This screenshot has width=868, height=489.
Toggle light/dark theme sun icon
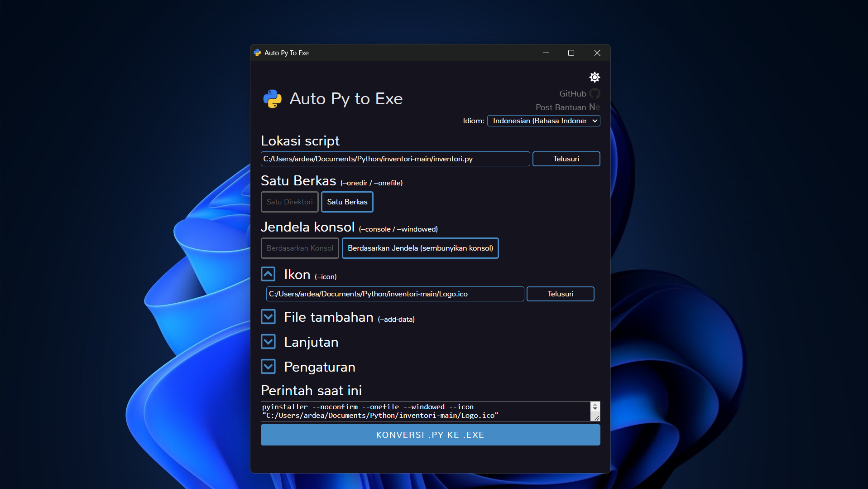(x=595, y=77)
